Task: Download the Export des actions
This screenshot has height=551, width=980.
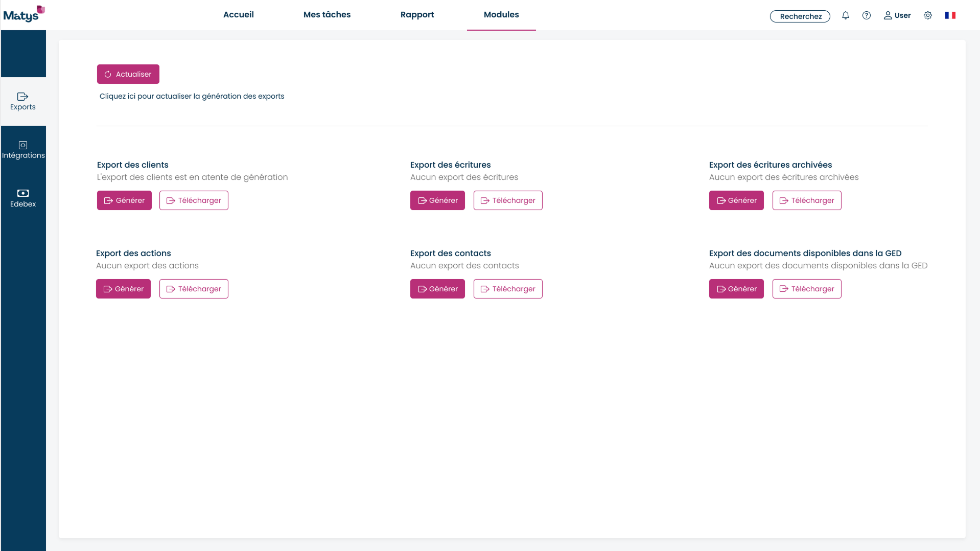Action: (x=193, y=289)
